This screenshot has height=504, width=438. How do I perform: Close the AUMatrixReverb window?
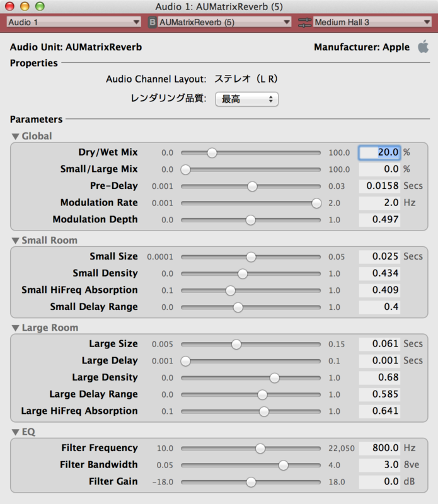pos(9,6)
